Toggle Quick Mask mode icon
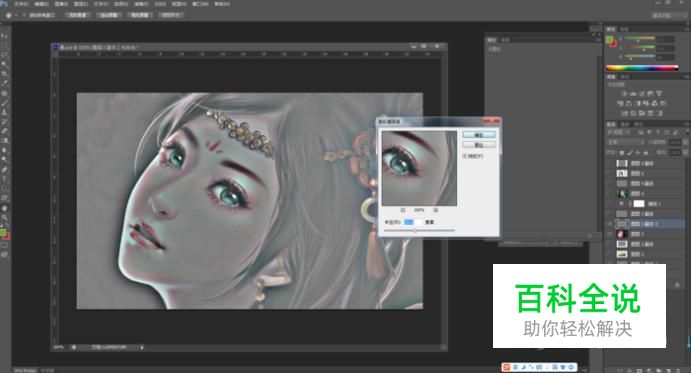 pyautogui.click(x=4, y=245)
